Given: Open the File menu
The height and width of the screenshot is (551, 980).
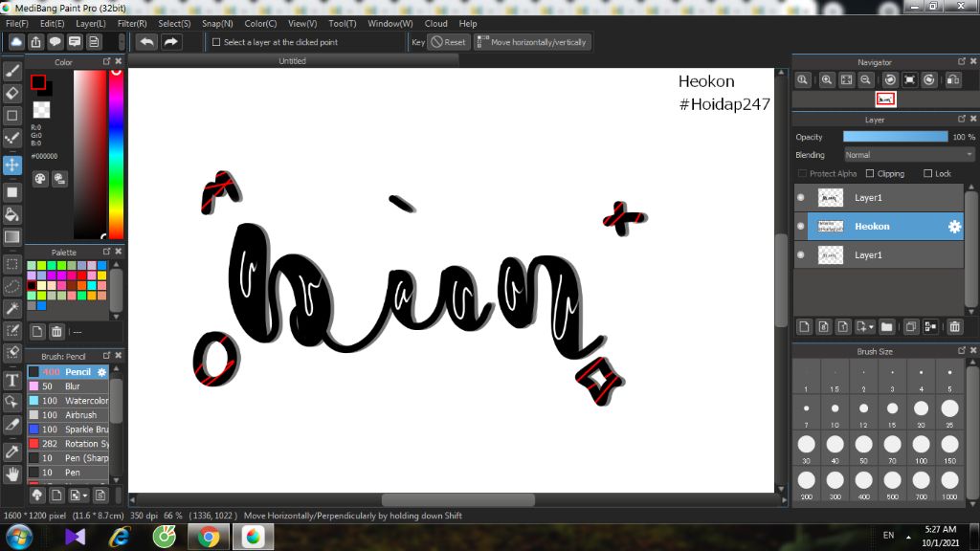Looking at the screenshot, I should coord(17,24).
